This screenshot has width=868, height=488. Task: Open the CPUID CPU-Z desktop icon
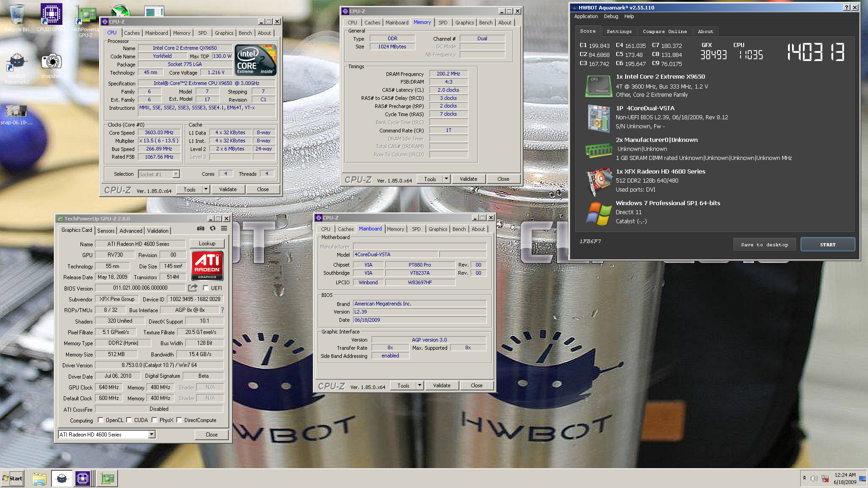[x=51, y=18]
